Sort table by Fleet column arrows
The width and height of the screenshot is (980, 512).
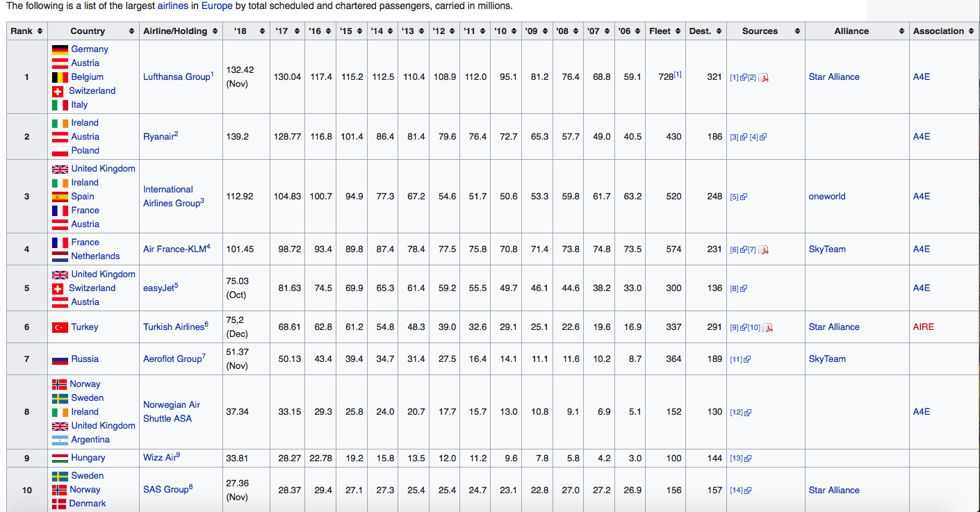pyautogui.click(x=678, y=31)
